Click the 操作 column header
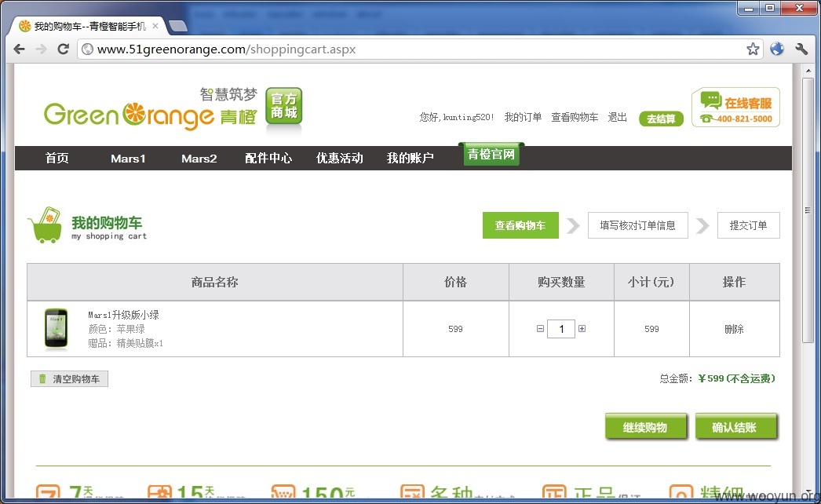This screenshot has width=821, height=504. pyautogui.click(x=734, y=282)
